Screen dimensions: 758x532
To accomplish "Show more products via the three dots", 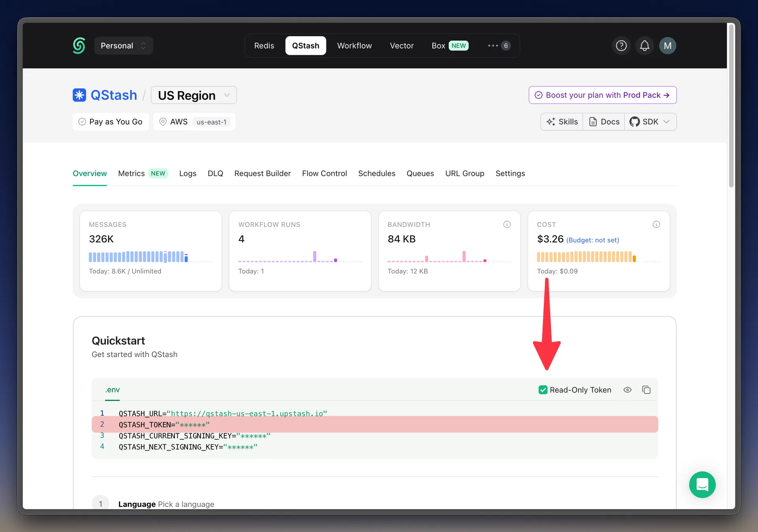I will pos(499,46).
